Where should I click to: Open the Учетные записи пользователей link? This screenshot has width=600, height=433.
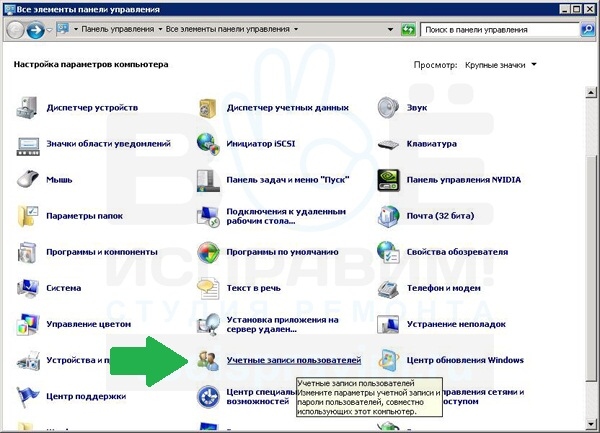coord(294,360)
